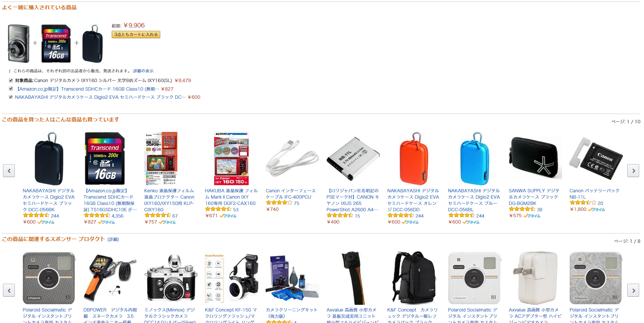Advance sponsored products carousel to next page
The image size is (644, 323).
(x=633, y=290)
